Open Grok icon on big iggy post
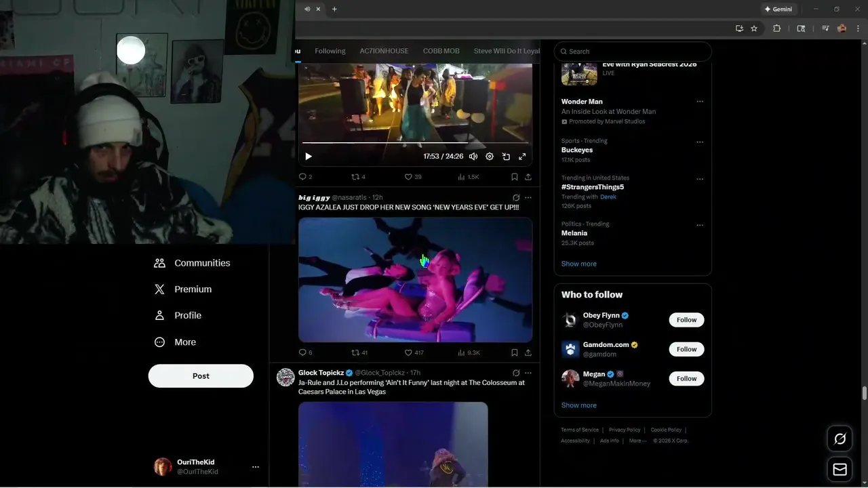Screen dimensions: 868x488 pos(516,198)
